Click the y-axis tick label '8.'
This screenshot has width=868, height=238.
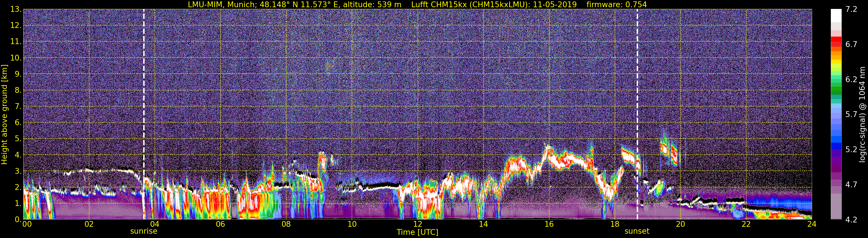(18, 90)
